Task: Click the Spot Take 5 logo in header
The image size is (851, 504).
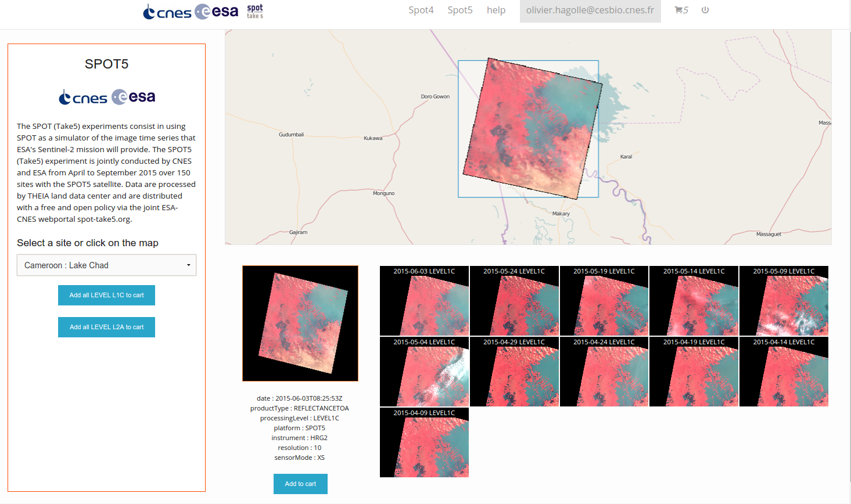Action: (x=255, y=11)
